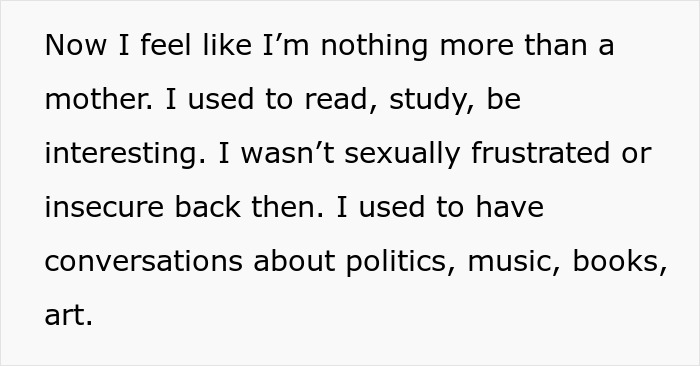Image resolution: width=700 pixels, height=366 pixels.
Task: Click the word "then" after back
Action: tap(283, 208)
